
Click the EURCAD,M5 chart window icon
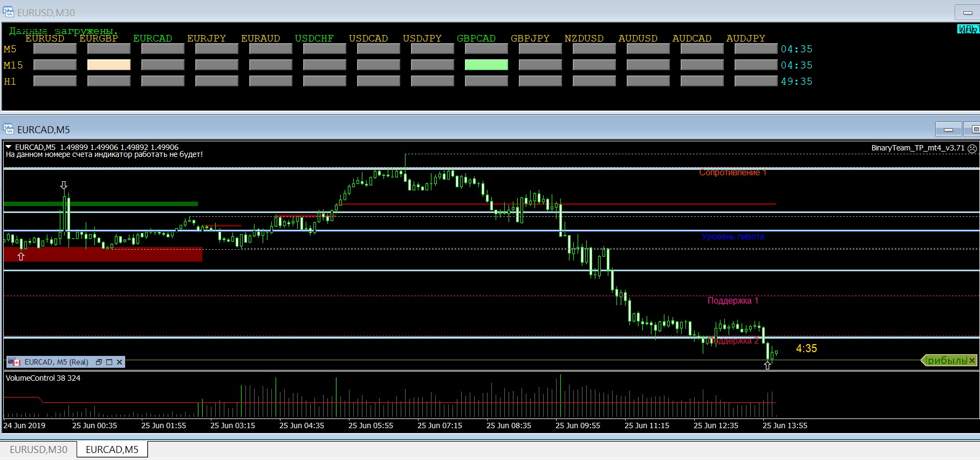coord(8,129)
